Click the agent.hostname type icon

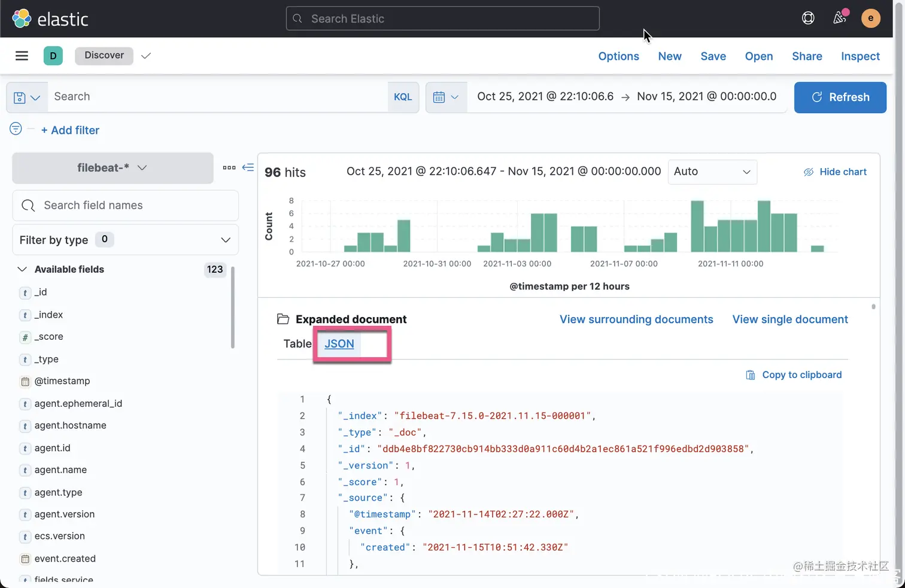pos(25,426)
